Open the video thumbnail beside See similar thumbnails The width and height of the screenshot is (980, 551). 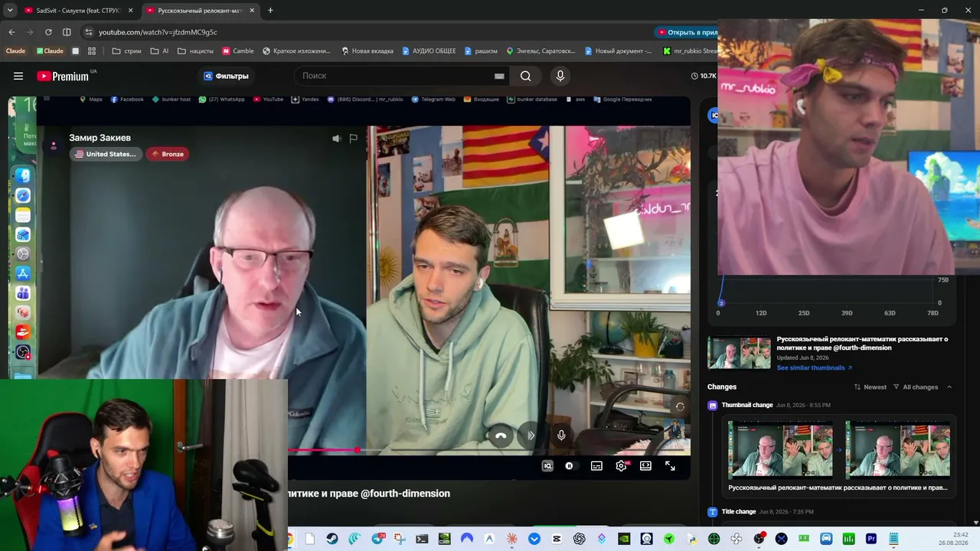coord(739,353)
